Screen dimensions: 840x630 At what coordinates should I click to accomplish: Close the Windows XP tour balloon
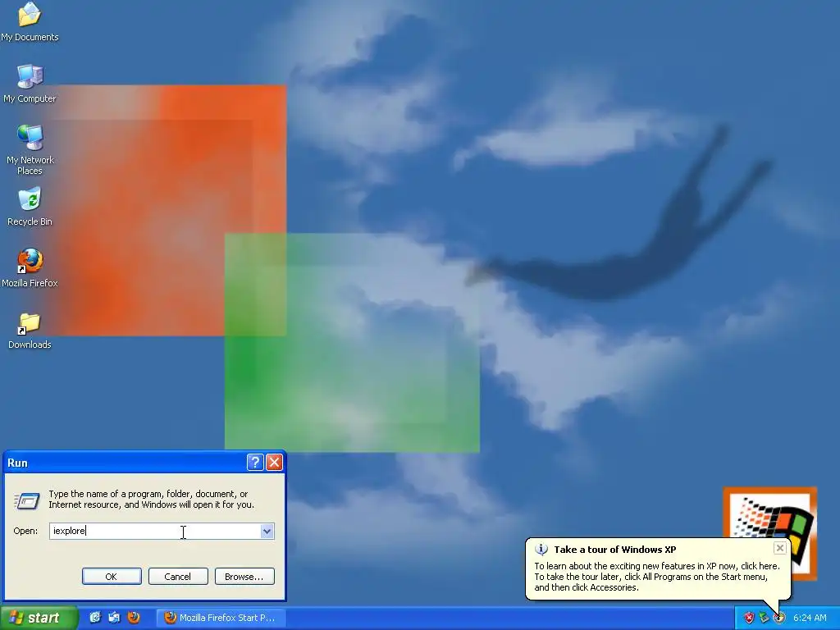[780, 547]
